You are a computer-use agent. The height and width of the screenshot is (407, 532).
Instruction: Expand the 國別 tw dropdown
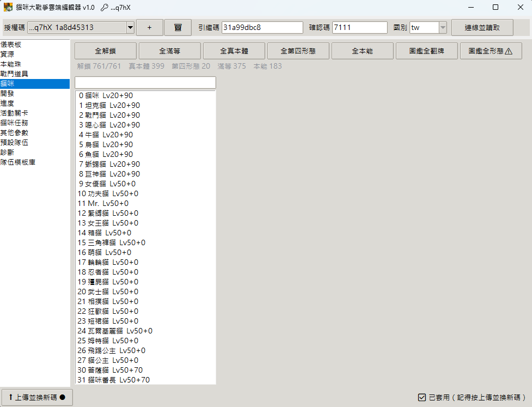point(443,27)
